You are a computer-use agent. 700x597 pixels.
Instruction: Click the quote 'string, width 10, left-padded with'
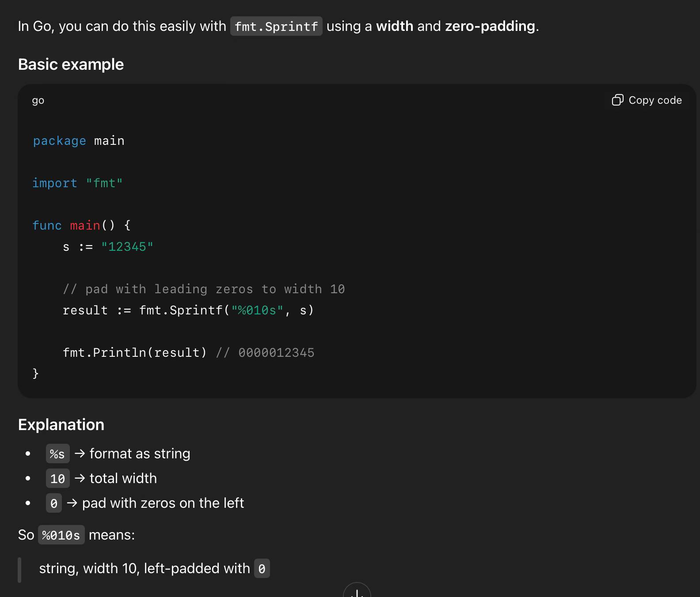coord(145,569)
